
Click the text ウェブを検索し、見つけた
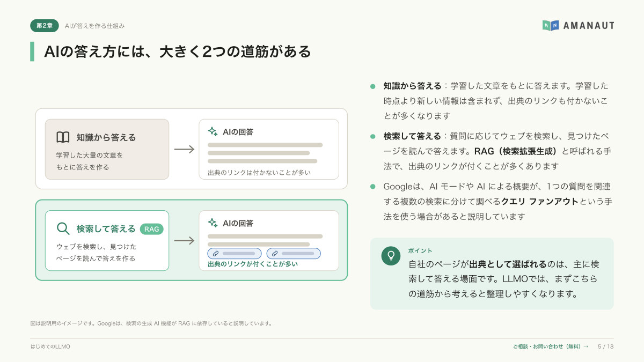tap(97, 246)
